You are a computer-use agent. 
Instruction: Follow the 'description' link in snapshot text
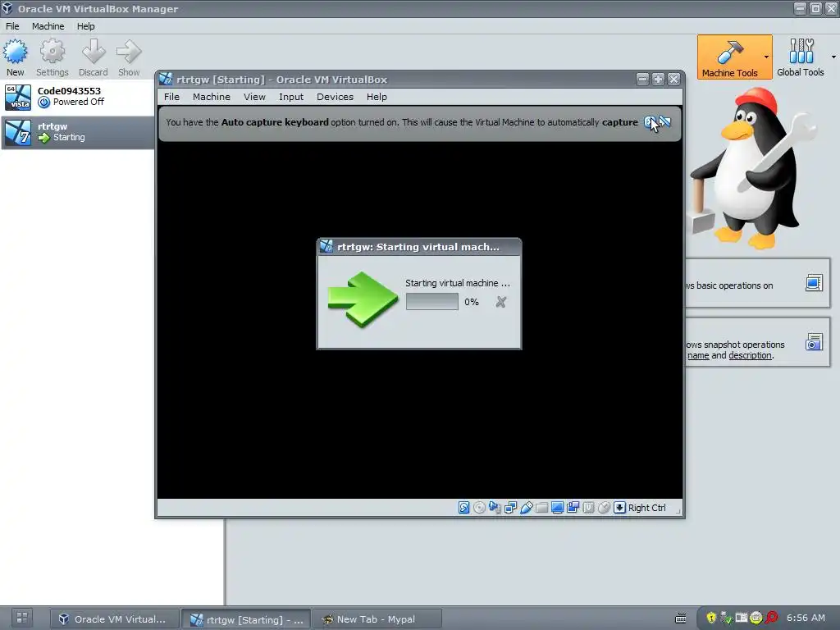tap(750, 356)
